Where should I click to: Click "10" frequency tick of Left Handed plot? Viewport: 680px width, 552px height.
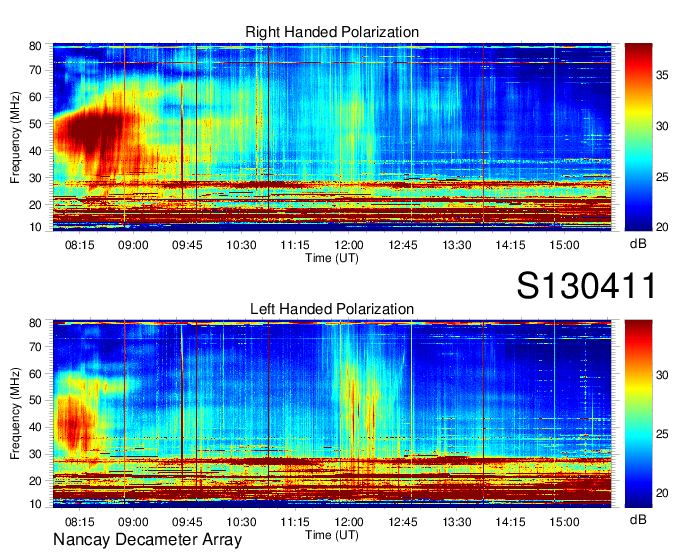point(35,504)
